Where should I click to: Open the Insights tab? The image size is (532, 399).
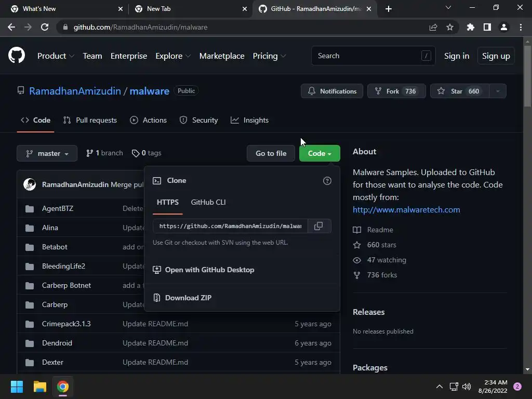click(250, 120)
